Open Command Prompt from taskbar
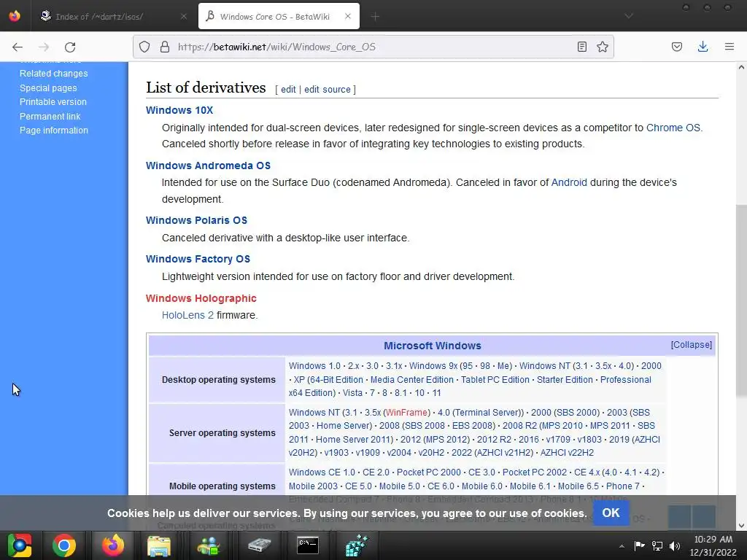This screenshot has width=747, height=560. [x=308, y=545]
